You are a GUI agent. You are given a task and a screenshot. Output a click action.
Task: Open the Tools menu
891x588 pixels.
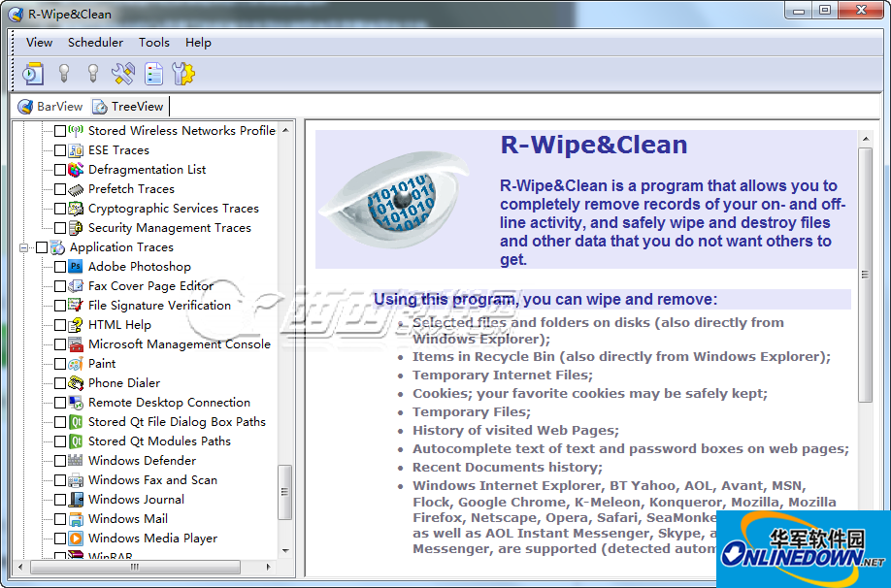154,43
